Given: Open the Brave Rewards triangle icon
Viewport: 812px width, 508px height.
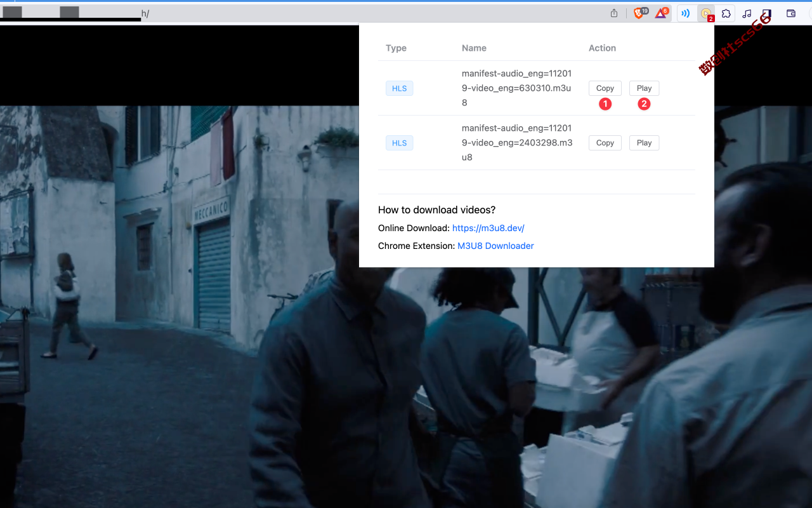Looking at the screenshot, I should (x=662, y=13).
